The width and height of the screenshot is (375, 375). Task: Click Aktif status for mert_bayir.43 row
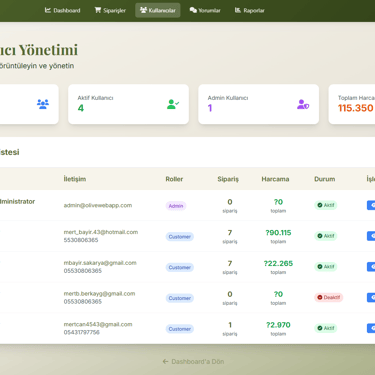[x=326, y=236]
